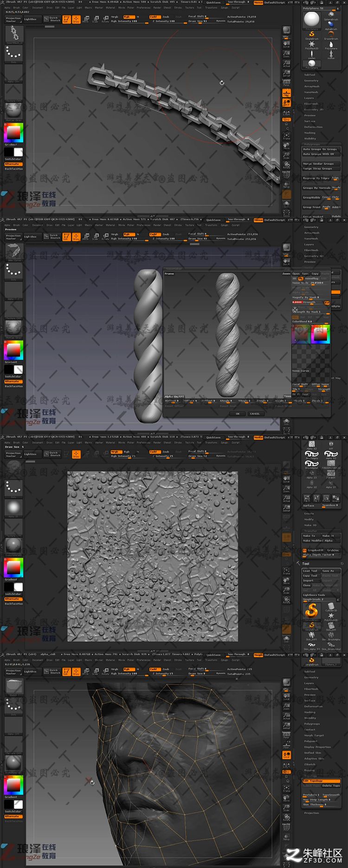The image size is (348, 868).
Task: Expand Adaptive Skin section in face window
Action: (314, 759)
